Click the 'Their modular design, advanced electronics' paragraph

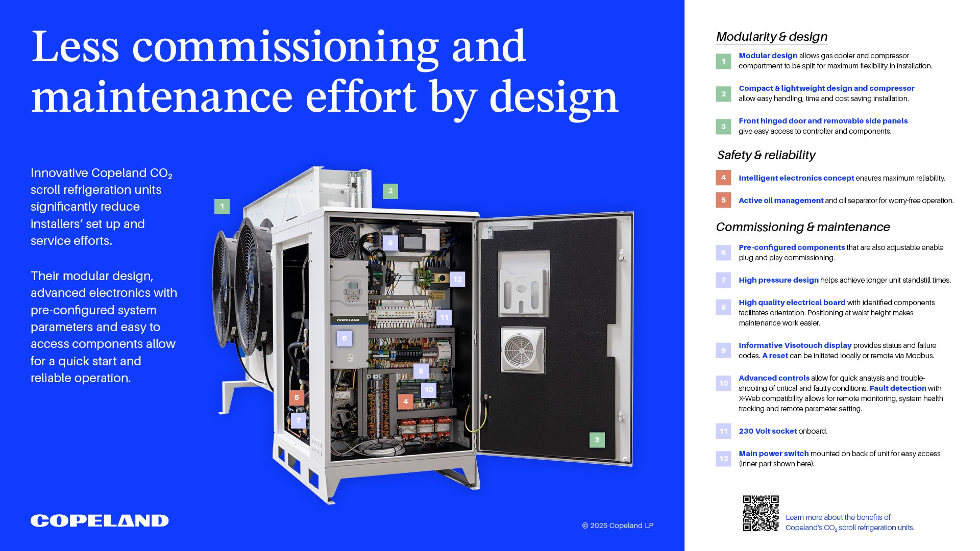click(104, 327)
